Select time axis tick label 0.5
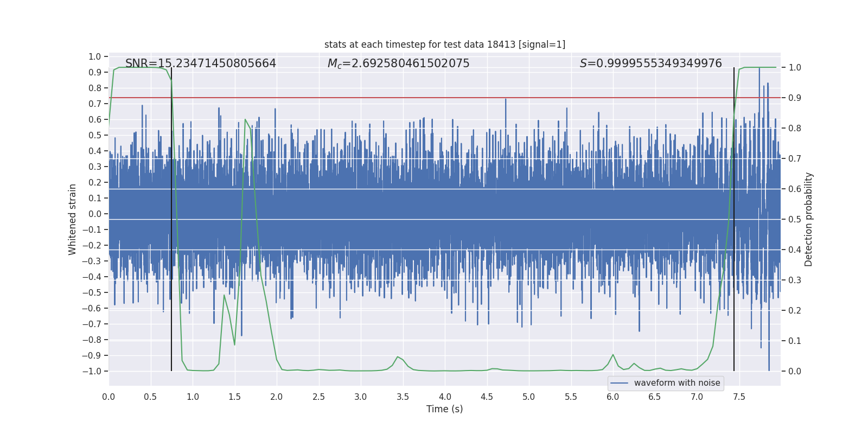 click(x=151, y=397)
